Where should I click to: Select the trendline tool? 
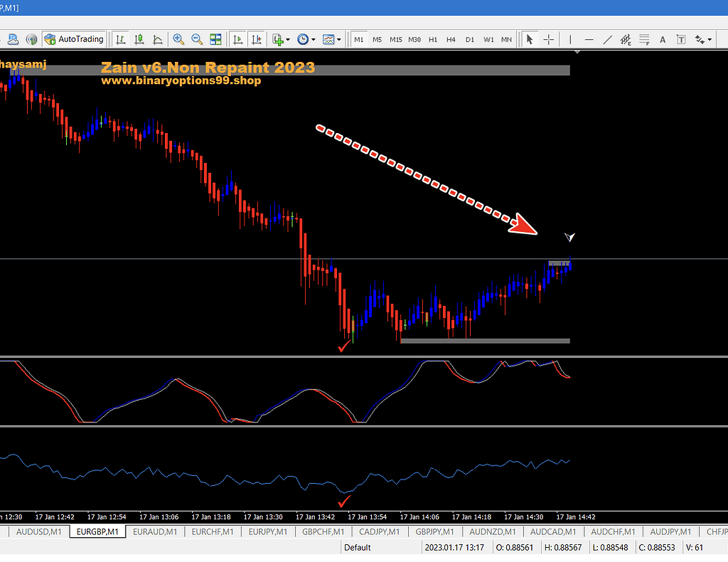pyautogui.click(x=607, y=39)
